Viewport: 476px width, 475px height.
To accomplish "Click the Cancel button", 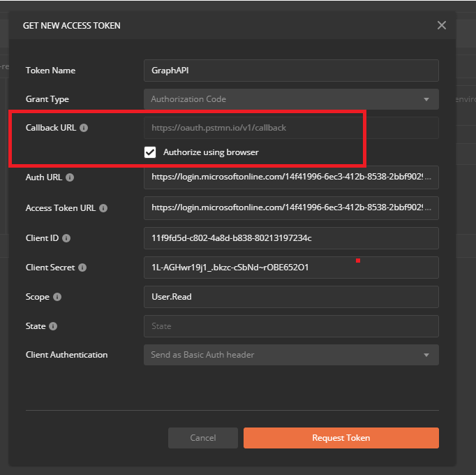I will coord(203,438).
